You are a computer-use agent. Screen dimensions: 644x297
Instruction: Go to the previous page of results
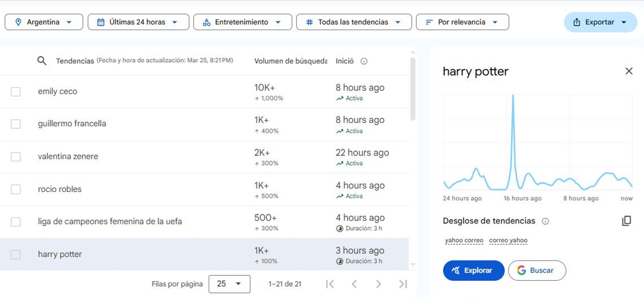[354, 284]
